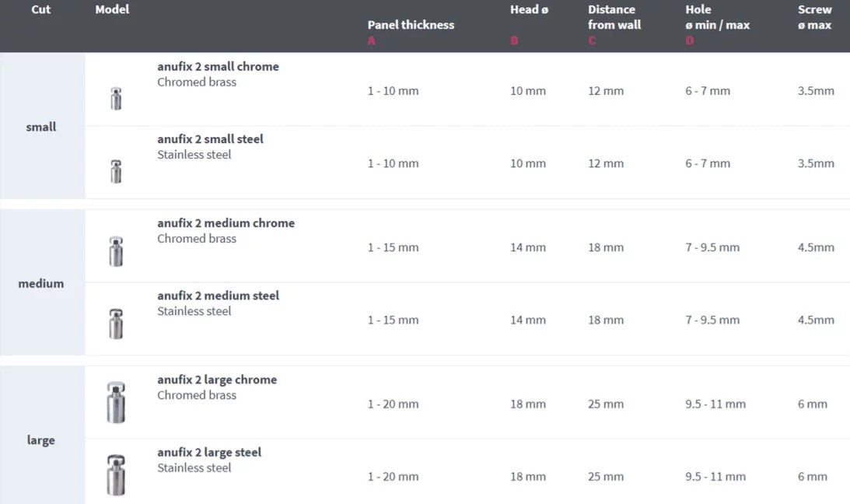
Task: Click the red letter C under Distance from wall
Action: tap(592, 40)
